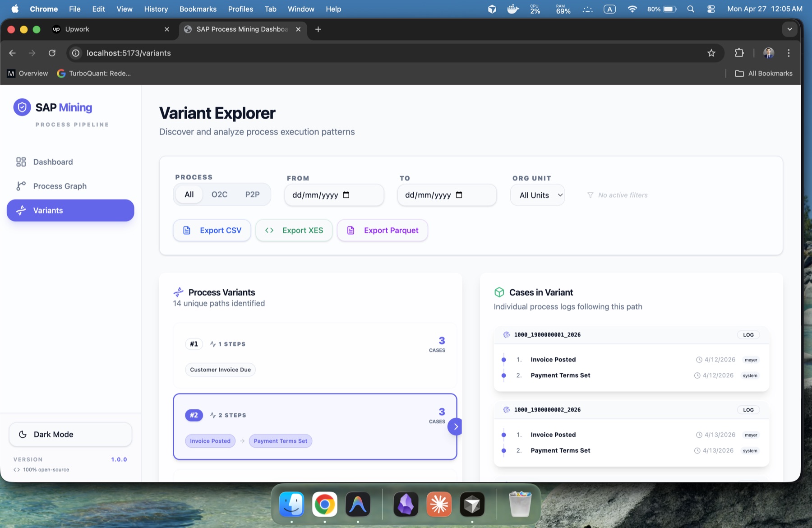Click case ID 1000_1900000001_2026
The height and width of the screenshot is (528, 812).
pos(547,335)
